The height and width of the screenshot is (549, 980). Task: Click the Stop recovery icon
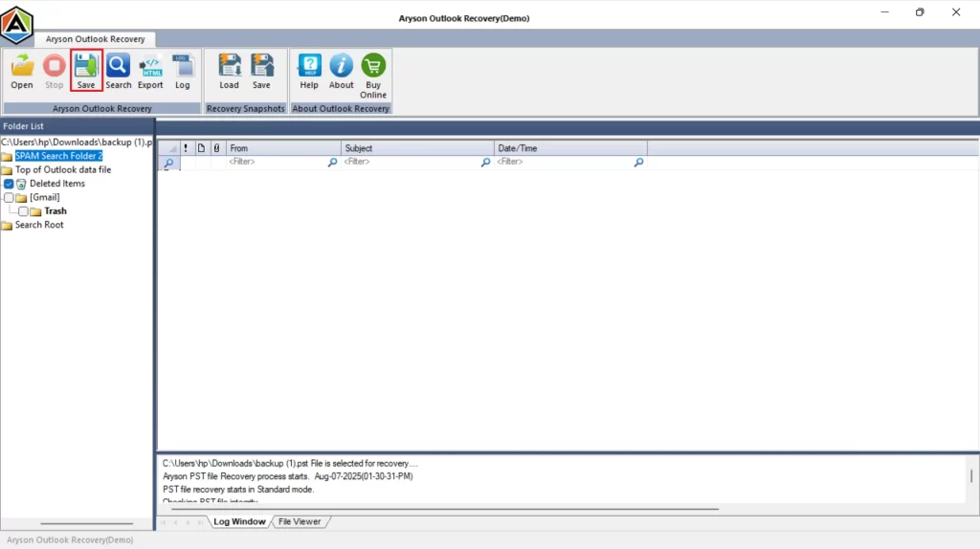click(55, 71)
